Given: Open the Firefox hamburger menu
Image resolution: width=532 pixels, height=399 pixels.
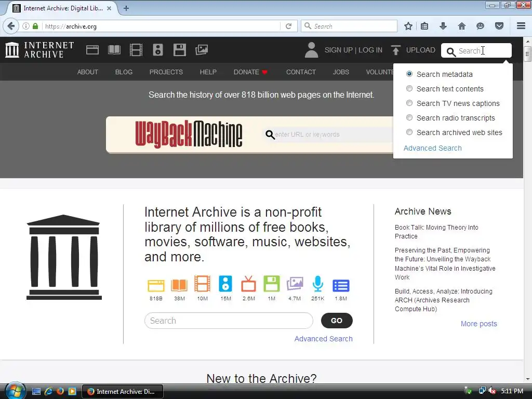Looking at the screenshot, I should (x=521, y=26).
